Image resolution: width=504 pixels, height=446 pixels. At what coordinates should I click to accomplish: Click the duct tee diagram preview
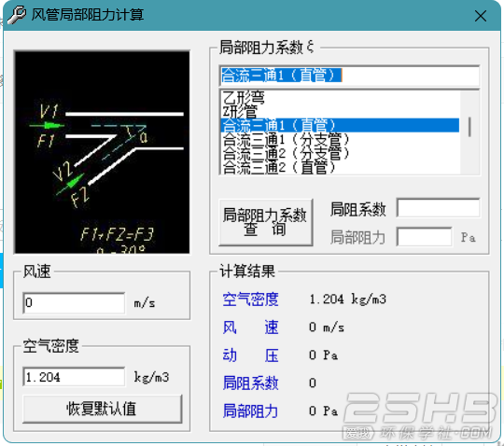tap(102, 152)
